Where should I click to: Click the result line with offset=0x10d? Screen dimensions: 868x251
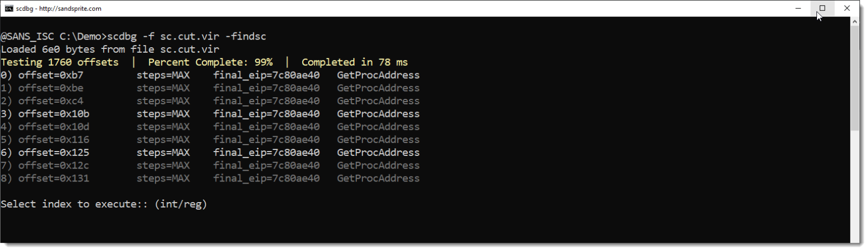(x=210, y=127)
